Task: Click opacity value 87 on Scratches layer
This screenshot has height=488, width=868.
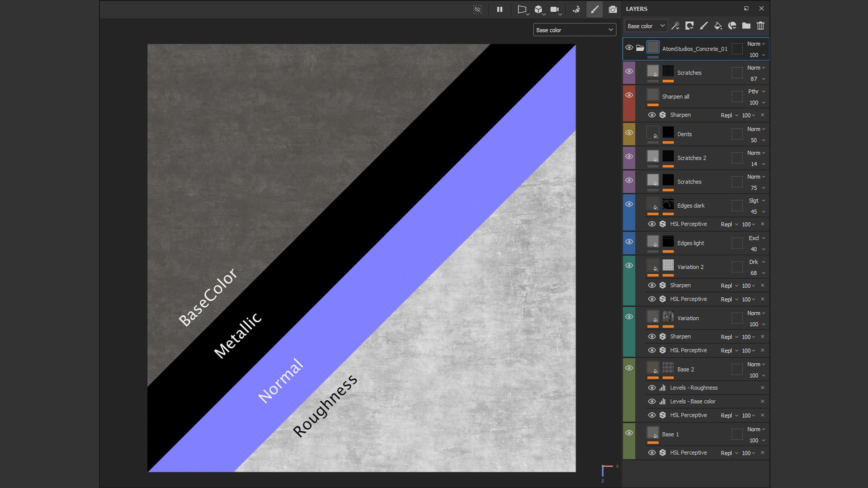Action: coord(754,79)
